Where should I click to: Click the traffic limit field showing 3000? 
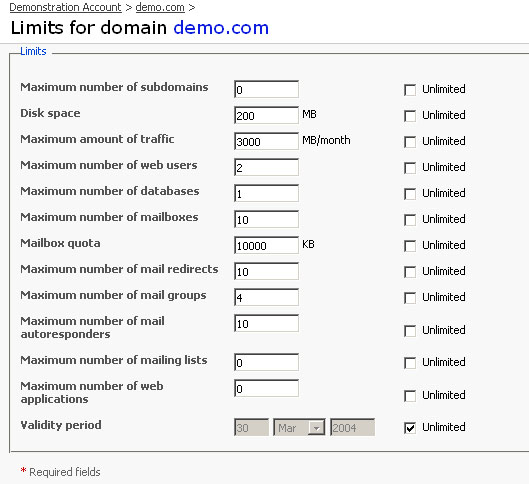(267, 141)
